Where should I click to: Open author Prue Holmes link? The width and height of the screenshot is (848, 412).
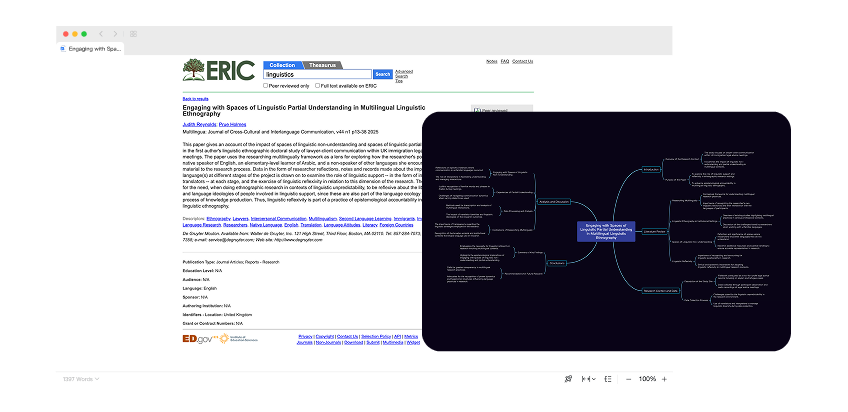[232, 124]
